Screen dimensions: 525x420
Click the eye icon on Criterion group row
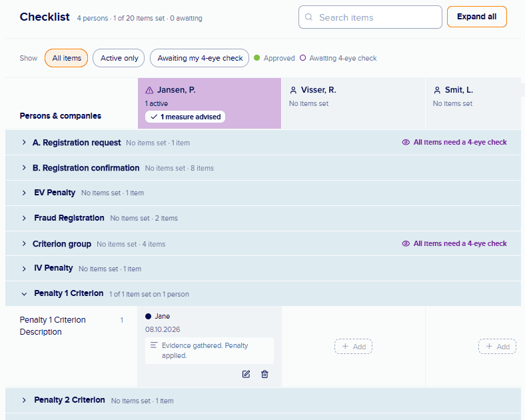pos(406,243)
